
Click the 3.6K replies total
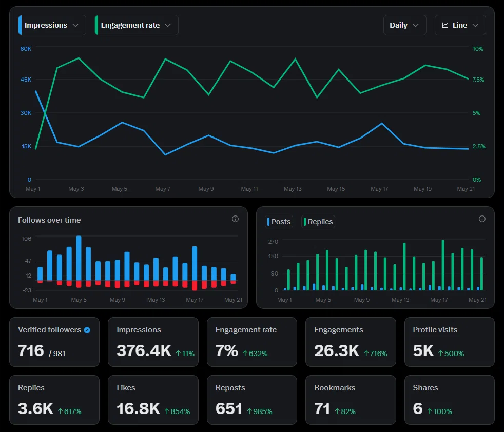tap(36, 408)
